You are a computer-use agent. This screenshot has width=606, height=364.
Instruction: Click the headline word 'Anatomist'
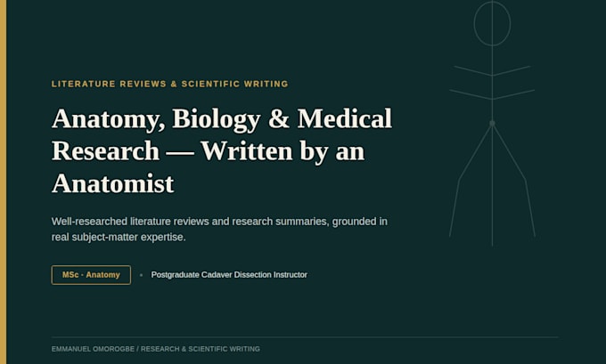(113, 183)
